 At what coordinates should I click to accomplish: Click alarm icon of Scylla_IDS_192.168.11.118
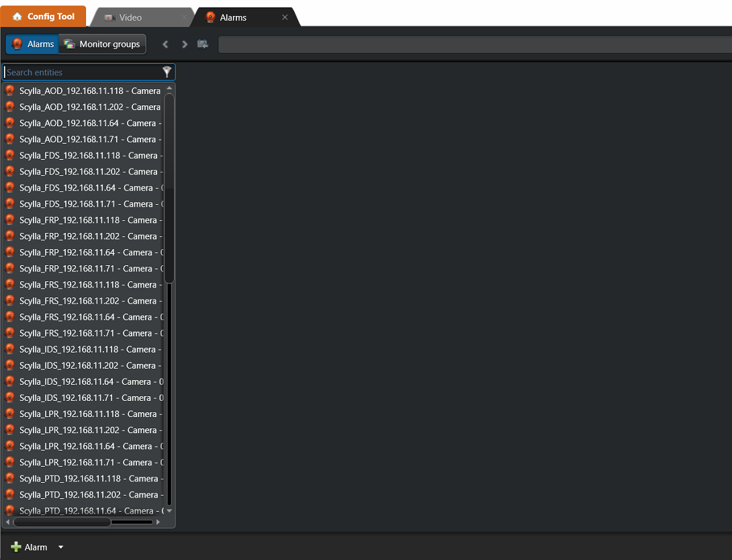coord(9,349)
